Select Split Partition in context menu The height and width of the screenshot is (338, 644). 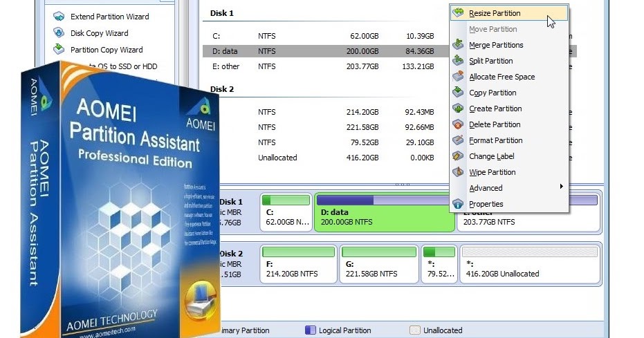[509, 61]
